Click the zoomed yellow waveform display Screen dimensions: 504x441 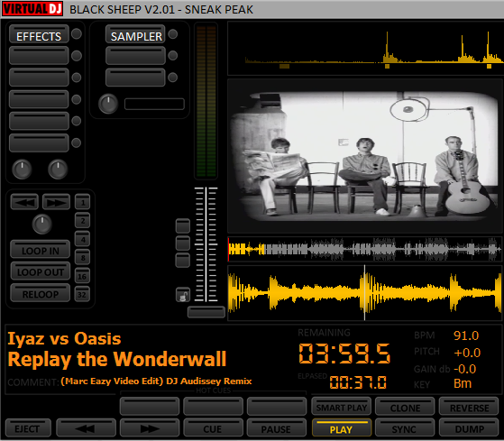tap(365, 293)
